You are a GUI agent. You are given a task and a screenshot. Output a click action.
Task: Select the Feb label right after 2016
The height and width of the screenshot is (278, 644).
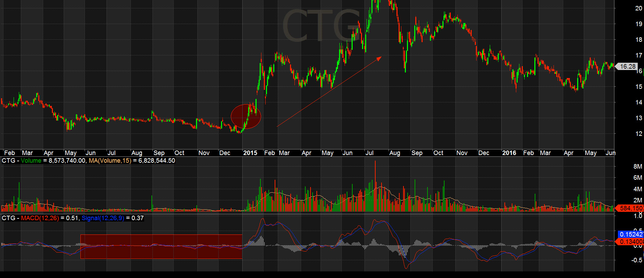528,153
